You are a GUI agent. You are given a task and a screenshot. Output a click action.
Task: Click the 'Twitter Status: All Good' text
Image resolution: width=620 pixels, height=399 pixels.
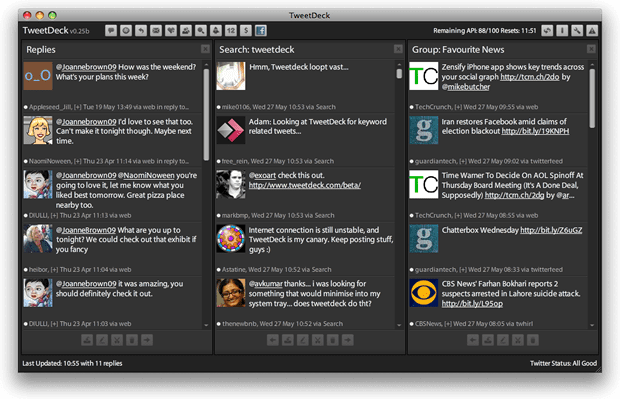(x=563, y=363)
